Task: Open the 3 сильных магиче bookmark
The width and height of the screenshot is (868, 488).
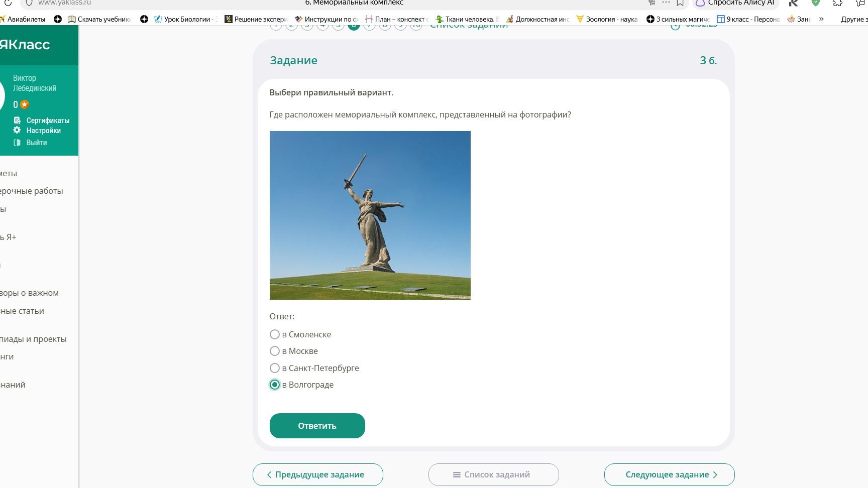Action: point(678,19)
